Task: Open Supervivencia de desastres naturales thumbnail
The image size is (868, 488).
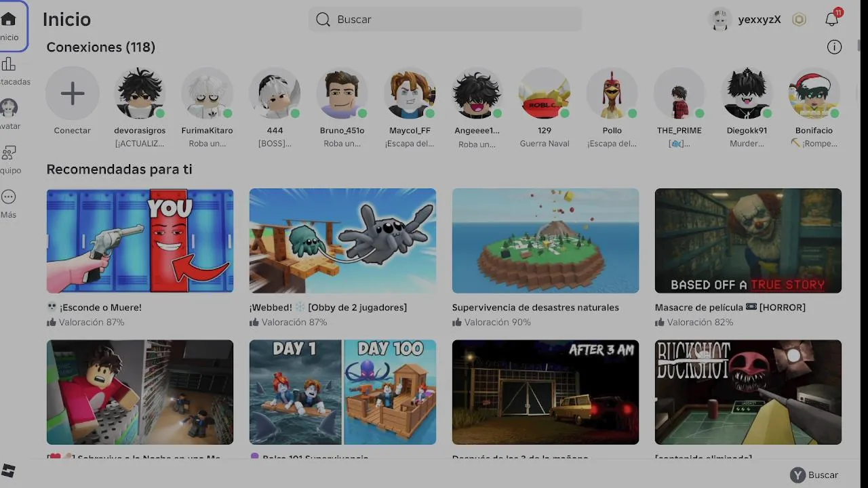Action: [x=545, y=241]
